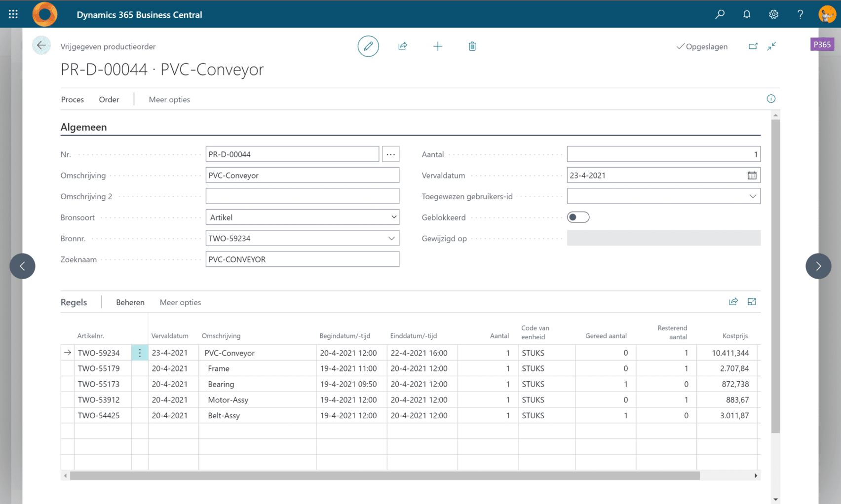Open the Order menu

pyautogui.click(x=109, y=100)
